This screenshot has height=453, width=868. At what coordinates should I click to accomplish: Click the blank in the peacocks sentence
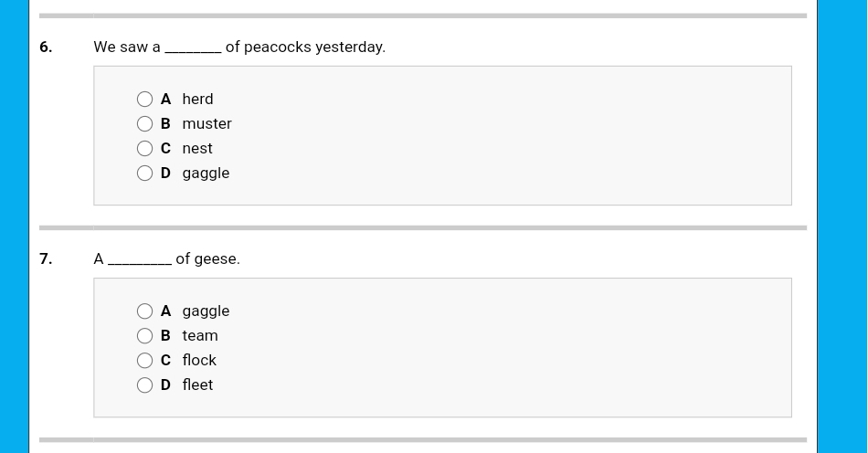(x=193, y=47)
